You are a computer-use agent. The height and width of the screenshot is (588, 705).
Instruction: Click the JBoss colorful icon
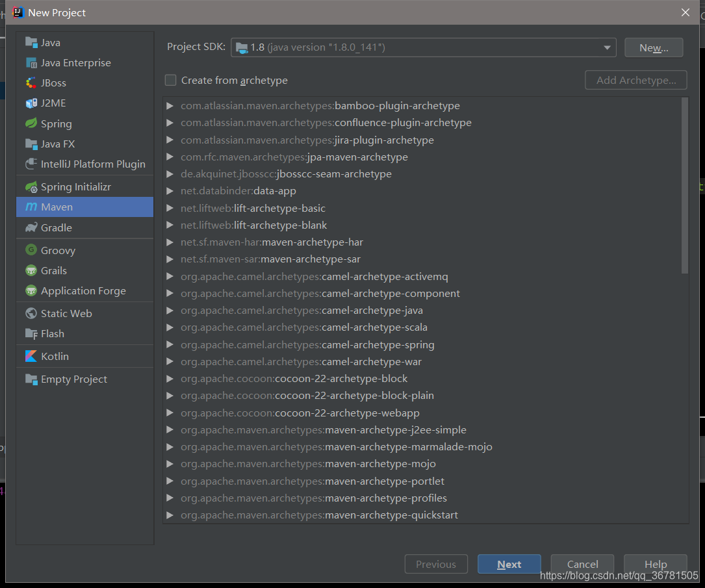[x=31, y=83]
